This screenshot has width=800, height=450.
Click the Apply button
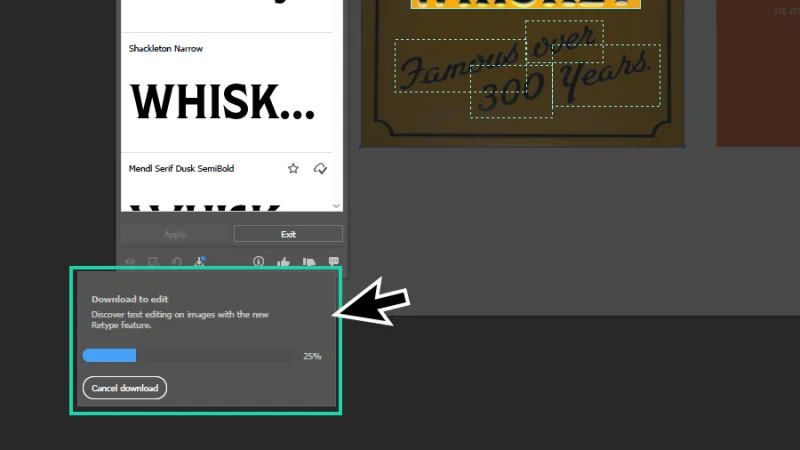tap(175, 234)
